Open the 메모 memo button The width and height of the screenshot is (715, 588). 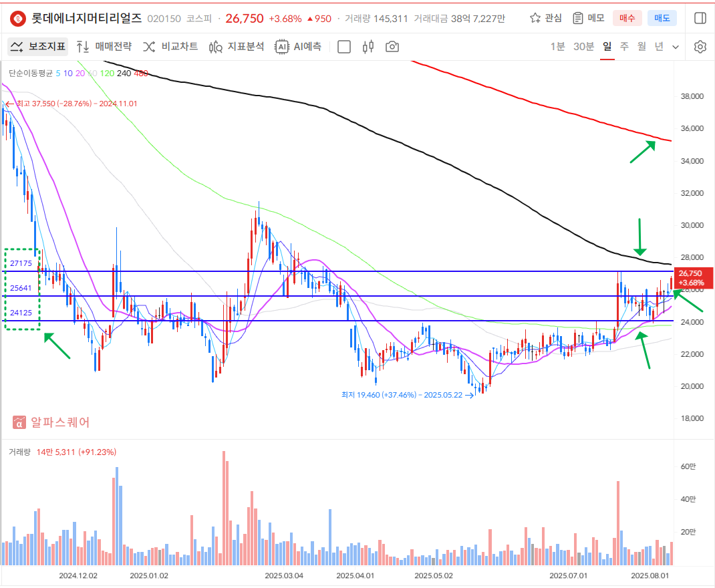[x=589, y=18]
